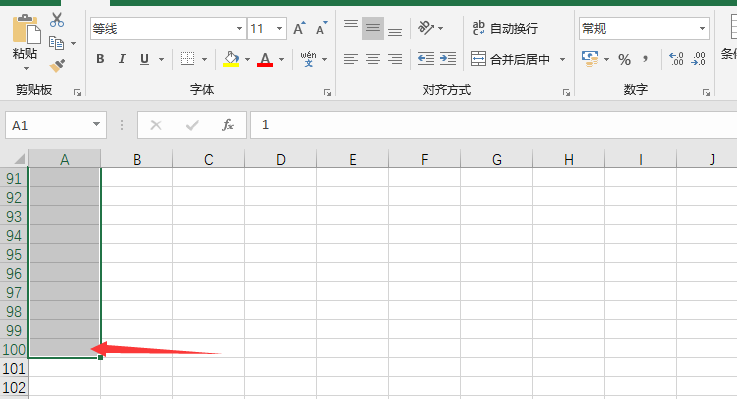Align text right

tap(395, 59)
